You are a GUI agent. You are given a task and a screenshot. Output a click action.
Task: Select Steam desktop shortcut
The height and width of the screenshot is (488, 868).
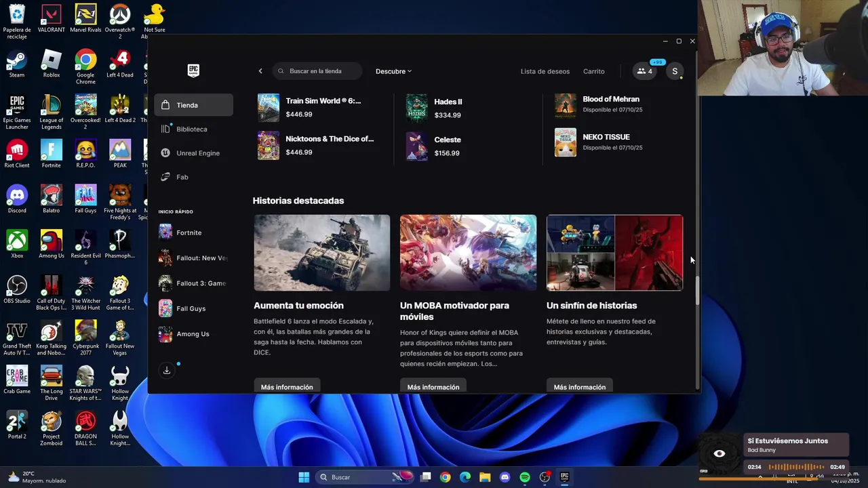(x=17, y=64)
